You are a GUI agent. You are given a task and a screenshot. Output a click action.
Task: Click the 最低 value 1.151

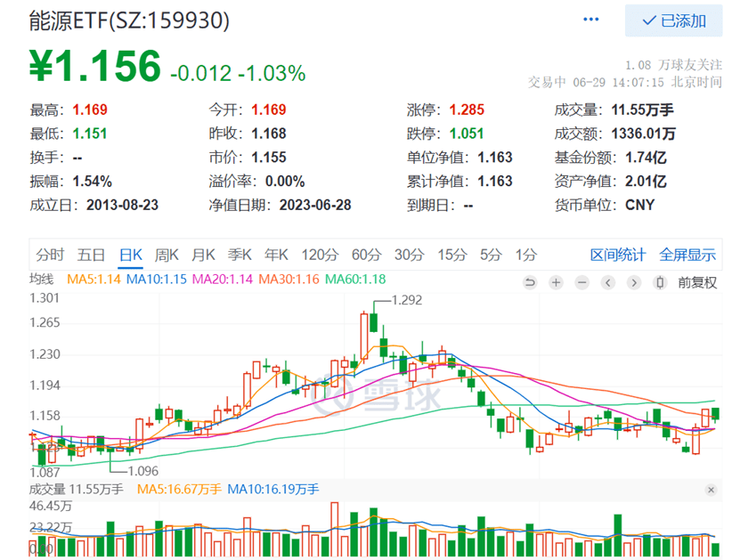pyautogui.click(x=90, y=134)
